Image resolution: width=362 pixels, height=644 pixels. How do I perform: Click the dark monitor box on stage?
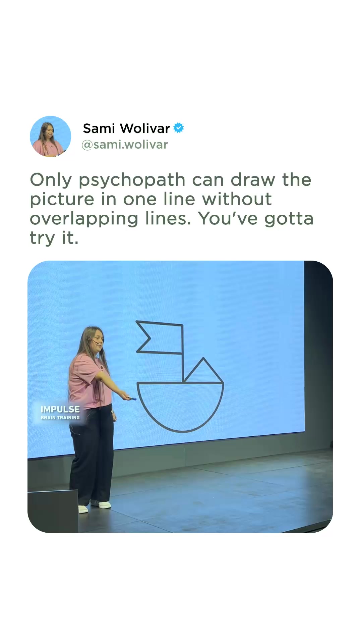click(x=53, y=511)
